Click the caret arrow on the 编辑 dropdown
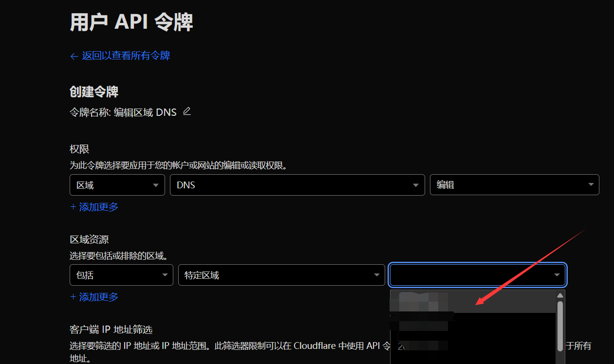 [591, 185]
